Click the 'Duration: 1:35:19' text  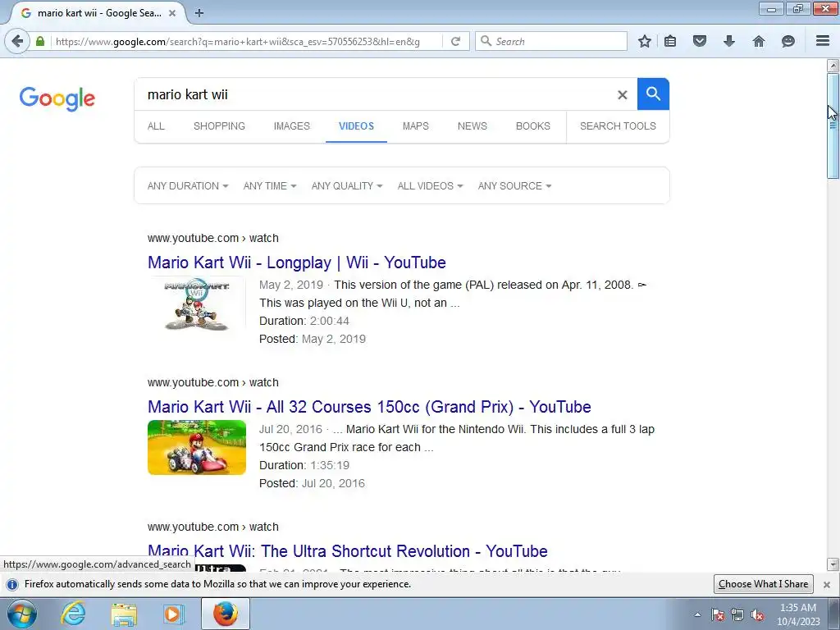304,465
